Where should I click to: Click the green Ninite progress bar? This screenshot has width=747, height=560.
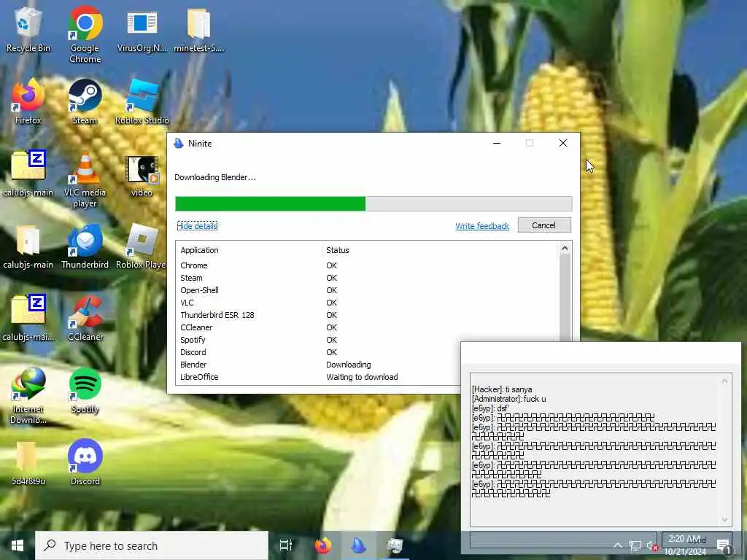tap(270, 203)
